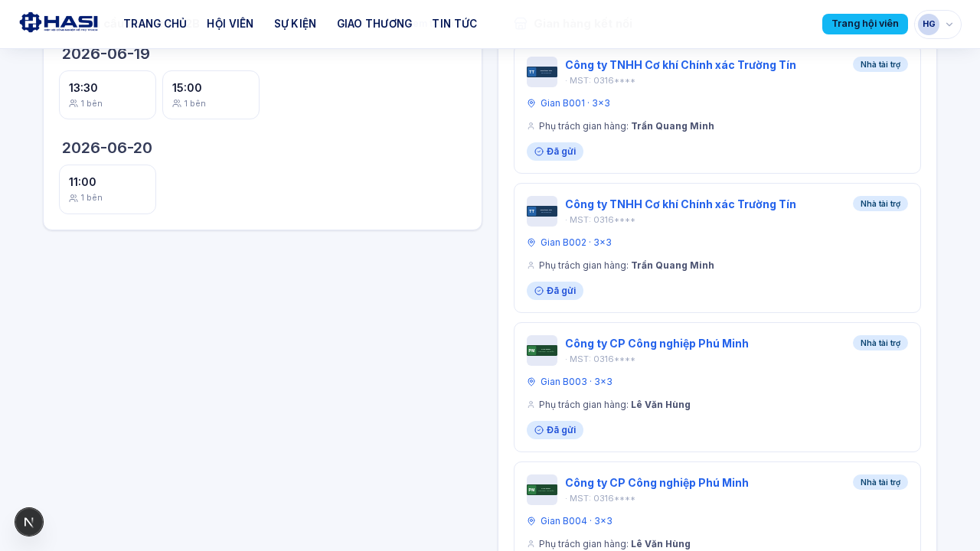
Task: Click Lê Văn Hùng name on B003 card
Action: click(661, 405)
